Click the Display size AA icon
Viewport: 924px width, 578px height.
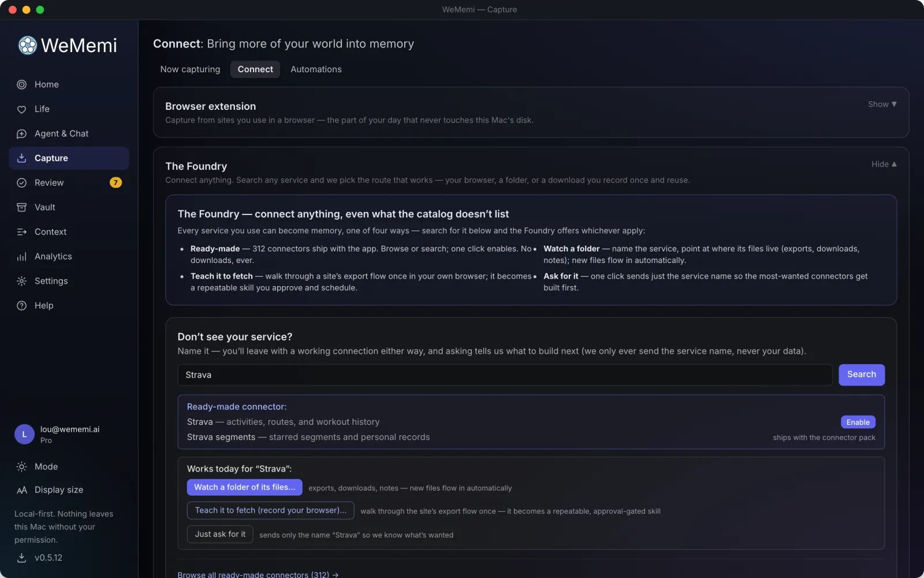click(x=21, y=490)
